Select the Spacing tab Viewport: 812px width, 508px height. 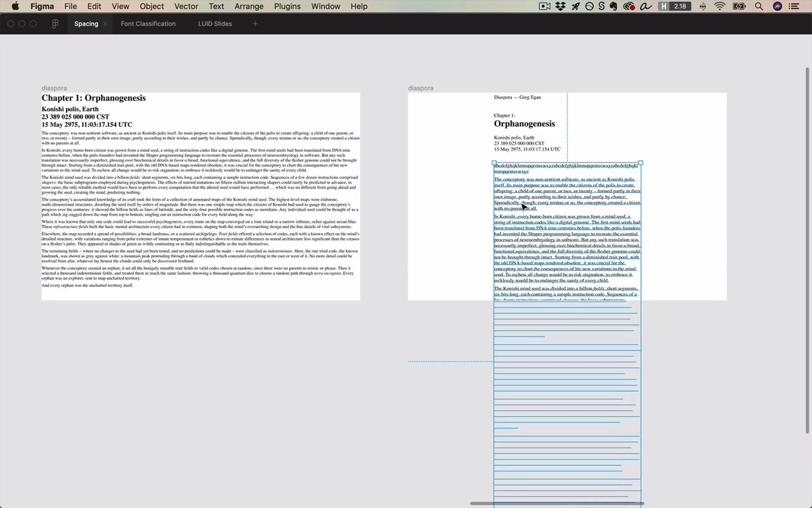(86, 24)
